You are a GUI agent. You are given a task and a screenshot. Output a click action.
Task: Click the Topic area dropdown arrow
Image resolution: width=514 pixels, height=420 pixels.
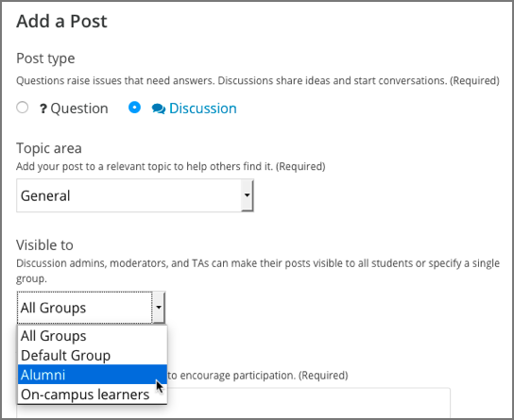click(248, 195)
